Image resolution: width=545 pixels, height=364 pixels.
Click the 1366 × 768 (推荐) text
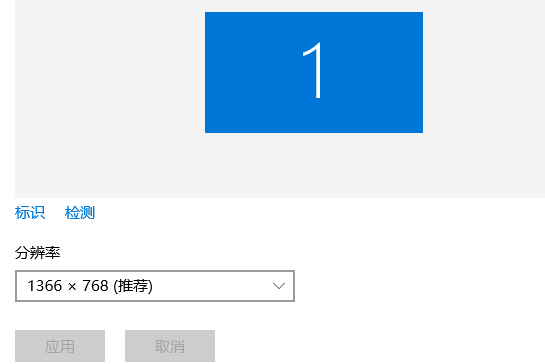pyautogui.click(x=90, y=286)
